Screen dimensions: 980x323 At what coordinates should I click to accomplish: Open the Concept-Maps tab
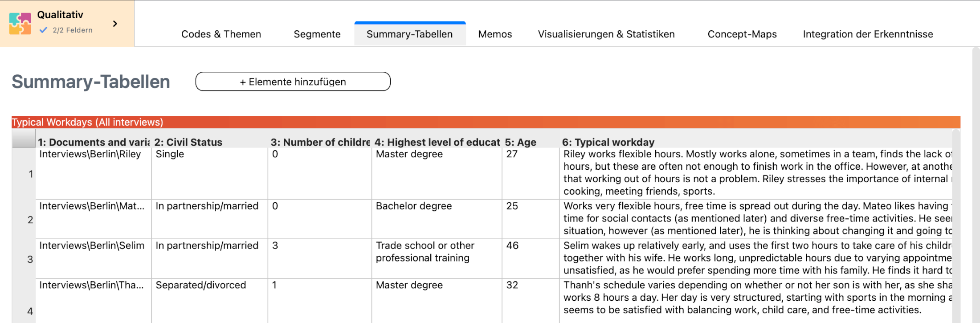tap(742, 34)
